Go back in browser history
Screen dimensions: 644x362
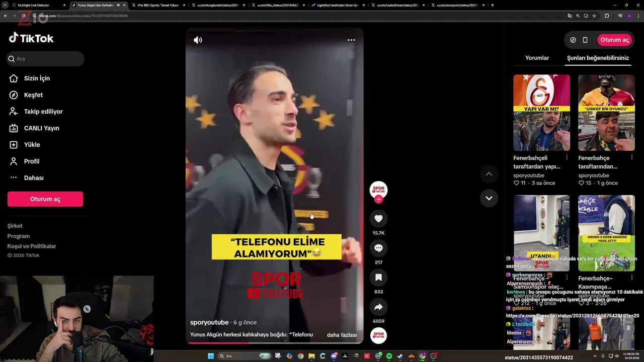tap(5, 16)
